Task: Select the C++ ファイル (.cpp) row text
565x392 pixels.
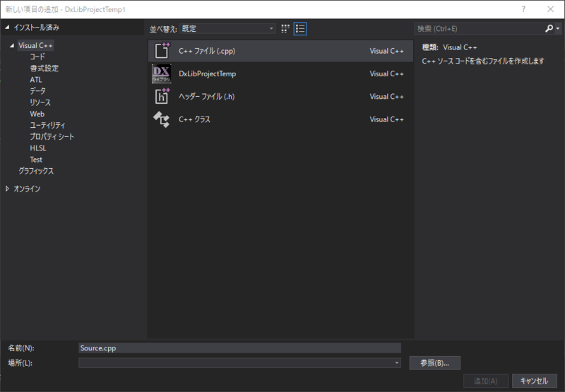Action: [x=207, y=51]
